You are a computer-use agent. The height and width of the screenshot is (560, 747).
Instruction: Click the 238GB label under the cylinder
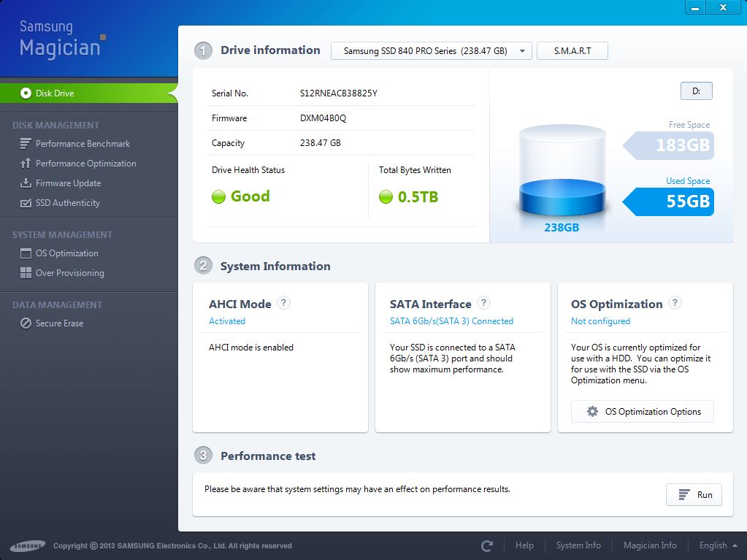coord(562,228)
